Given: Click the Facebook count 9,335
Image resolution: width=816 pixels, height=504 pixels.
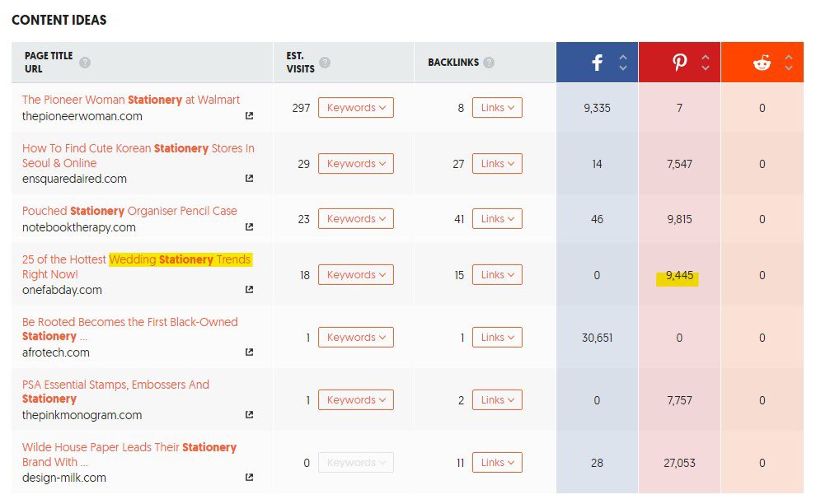Looking at the screenshot, I should (x=597, y=108).
